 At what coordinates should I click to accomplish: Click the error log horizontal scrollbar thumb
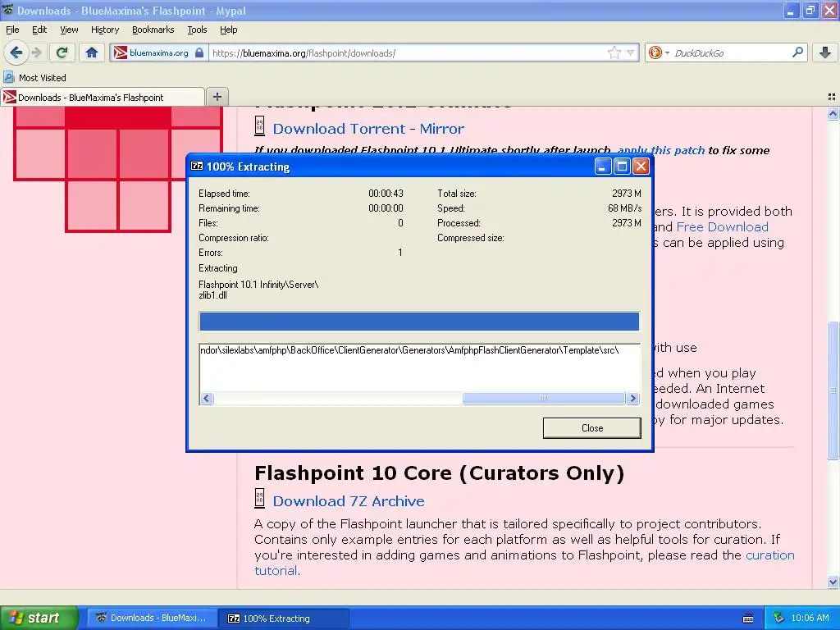point(543,398)
